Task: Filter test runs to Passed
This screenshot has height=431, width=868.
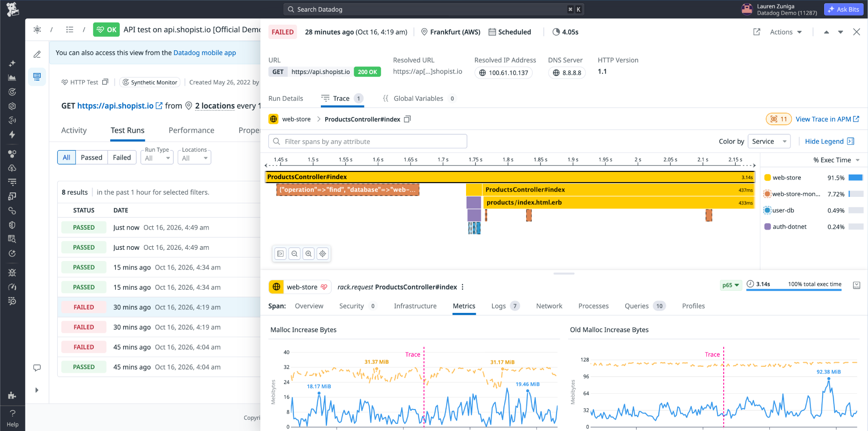Action: [91, 157]
